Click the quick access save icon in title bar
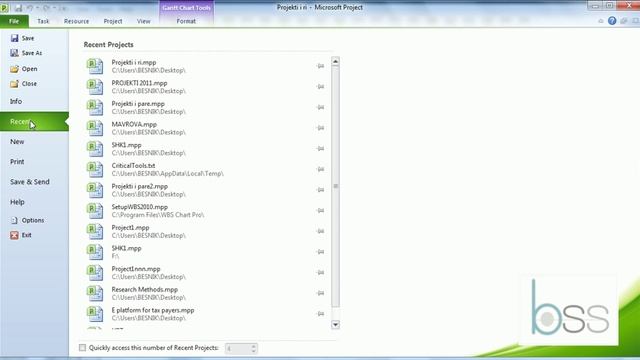Screen dimensions: 640x360 [x=18, y=8]
